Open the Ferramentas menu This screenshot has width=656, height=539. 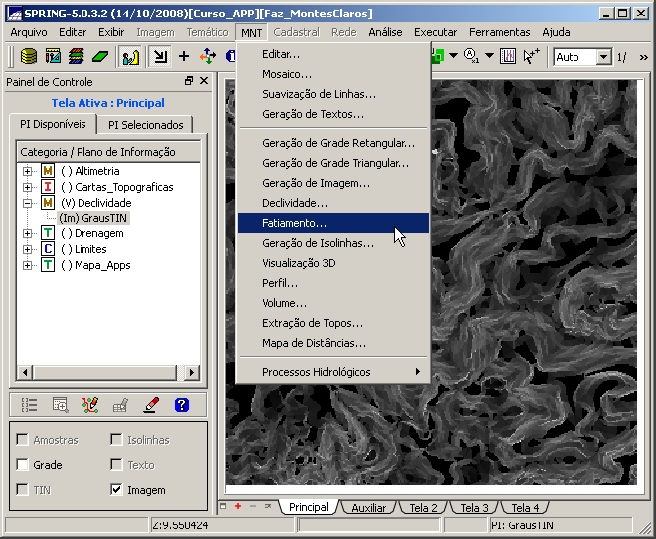coord(499,32)
